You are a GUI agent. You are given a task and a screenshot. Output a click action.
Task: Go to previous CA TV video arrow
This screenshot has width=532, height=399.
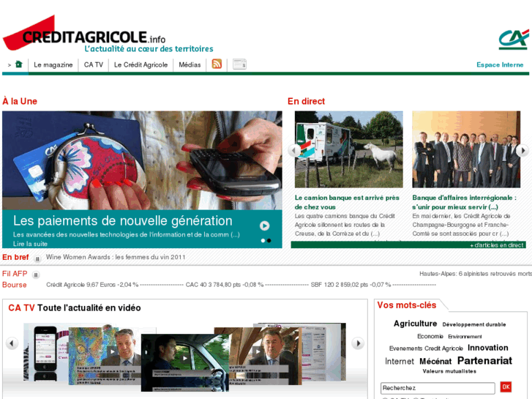tap(12, 343)
